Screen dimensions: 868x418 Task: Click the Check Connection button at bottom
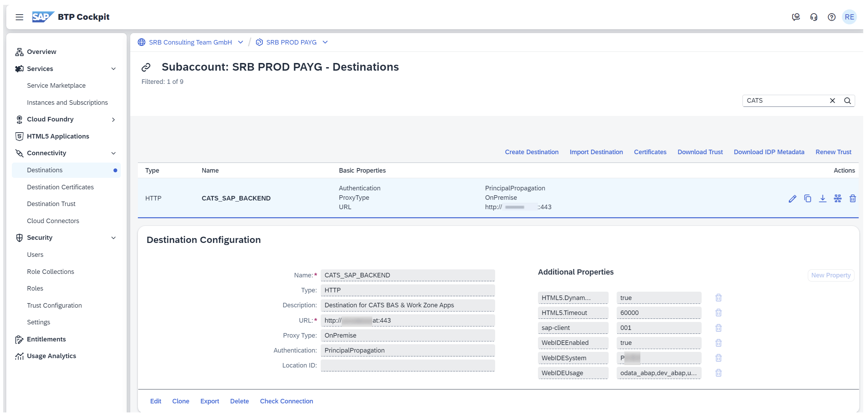click(x=286, y=401)
